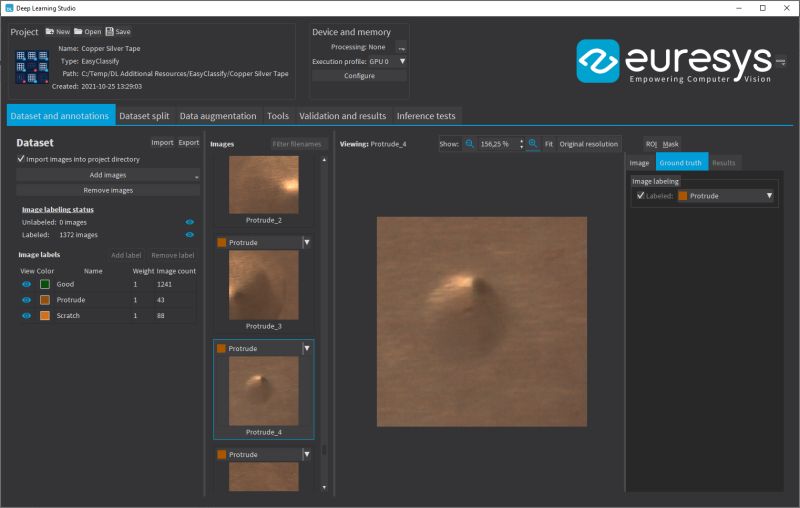Screen dimensions: 800x508
Task: Toggle the Labeled checkbox in Image labeling
Action: pyautogui.click(x=640, y=195)
